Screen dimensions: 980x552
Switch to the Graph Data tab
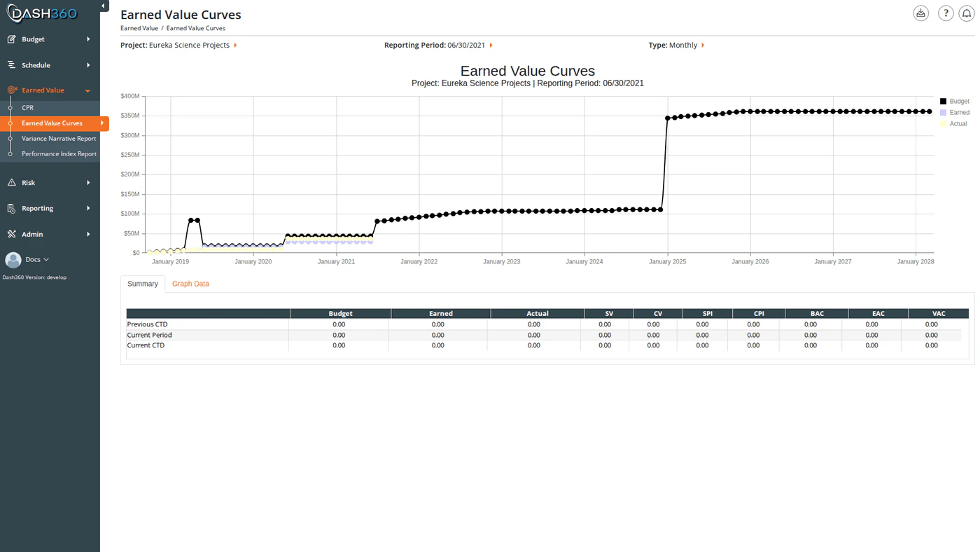click(190, 283)
